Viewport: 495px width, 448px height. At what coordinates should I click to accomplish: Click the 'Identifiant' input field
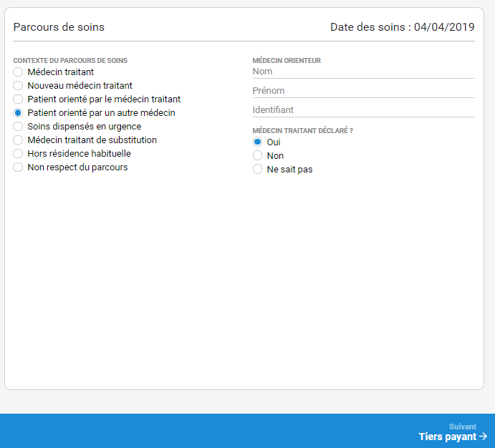(x=363, y=110)
